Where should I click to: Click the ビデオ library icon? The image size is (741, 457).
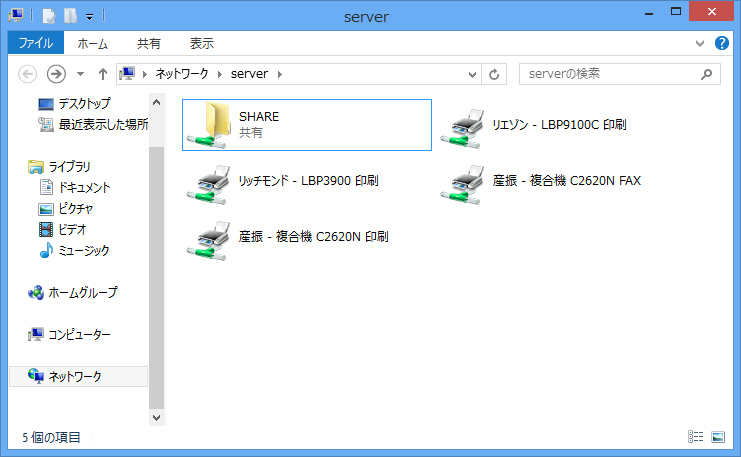(x=46, y=229)
